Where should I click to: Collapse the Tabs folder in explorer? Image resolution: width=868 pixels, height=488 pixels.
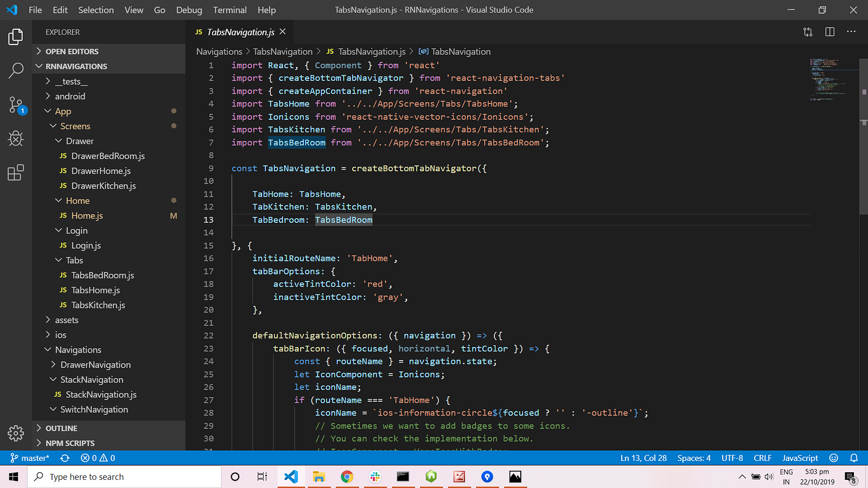tap(108, 260)
